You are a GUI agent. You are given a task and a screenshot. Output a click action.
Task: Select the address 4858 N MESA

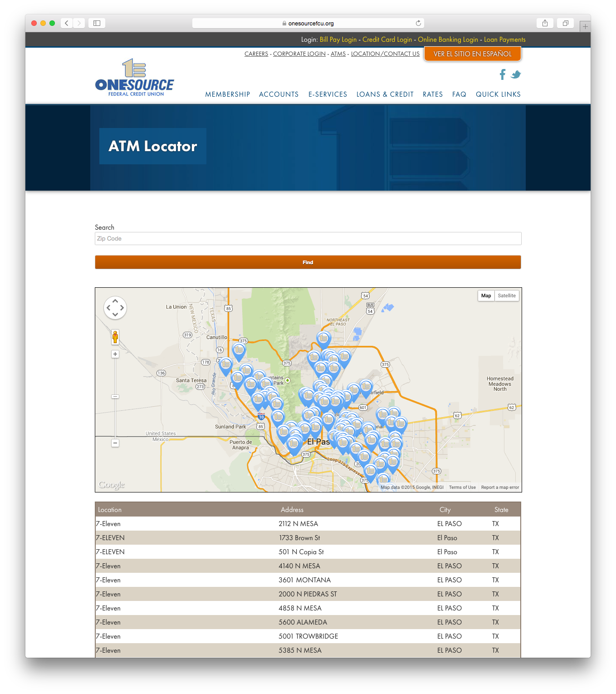(x=300, y=608)
